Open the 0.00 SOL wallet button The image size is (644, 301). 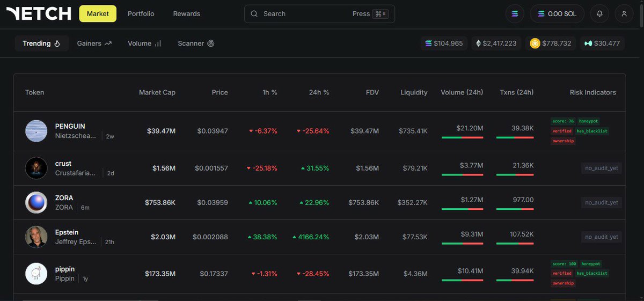pyautogui.click(x=557, y=14)
